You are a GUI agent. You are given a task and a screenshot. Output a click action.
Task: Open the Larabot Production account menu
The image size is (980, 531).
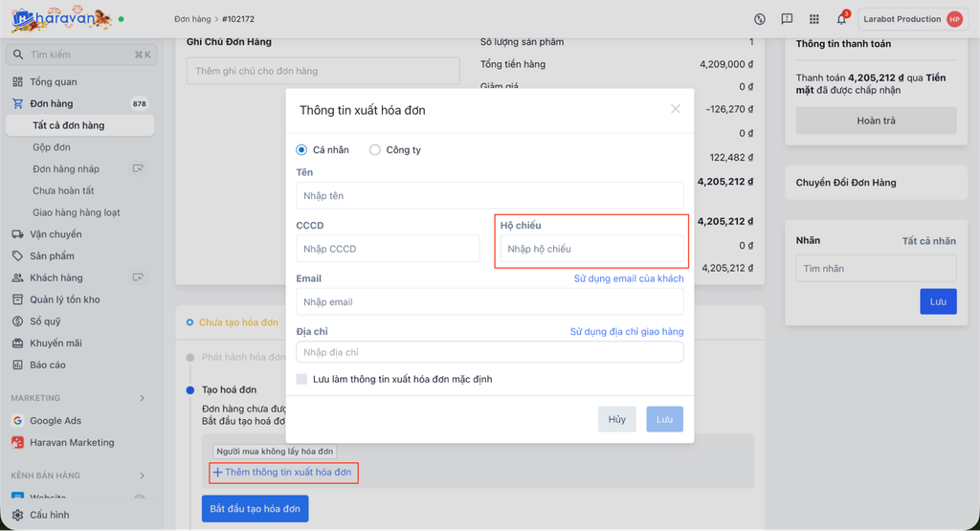click(910, 19)
